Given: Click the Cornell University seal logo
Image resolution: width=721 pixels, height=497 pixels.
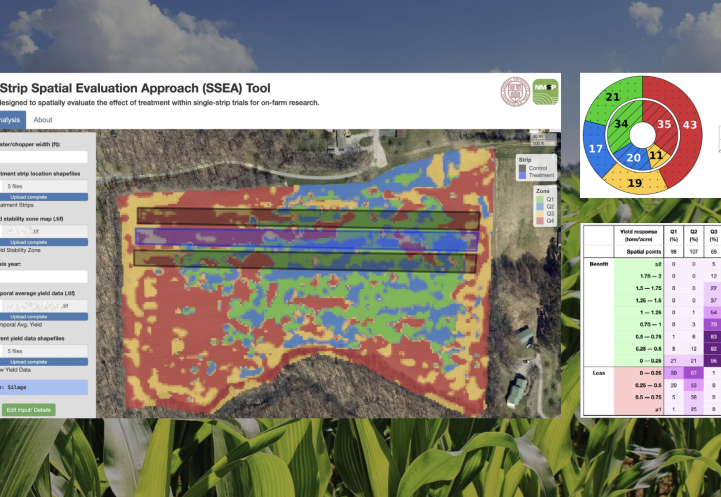Looking at the screenshot, I should click(515, 91).
